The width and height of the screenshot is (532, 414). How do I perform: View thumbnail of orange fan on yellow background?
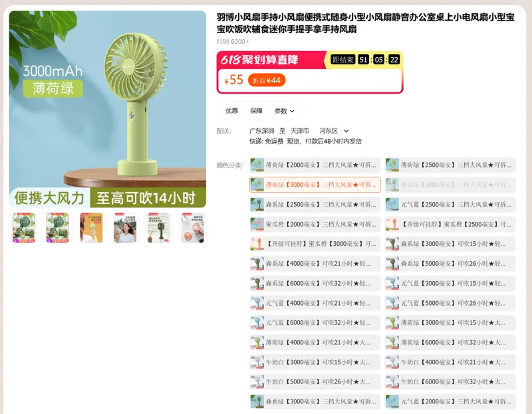pos(91,227)
